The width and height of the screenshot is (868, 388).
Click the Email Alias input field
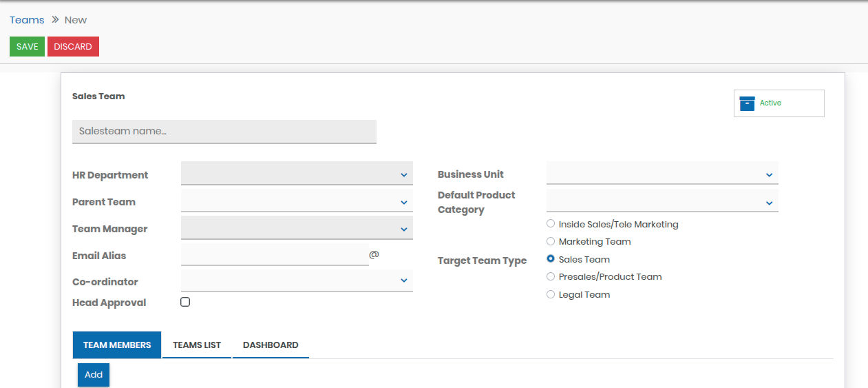click(275, 255)
